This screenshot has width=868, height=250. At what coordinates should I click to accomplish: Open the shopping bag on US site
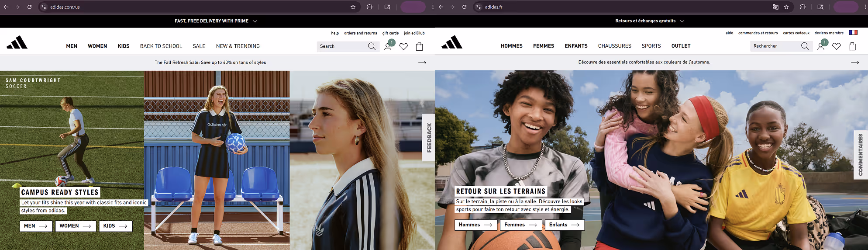coord(420,46)
